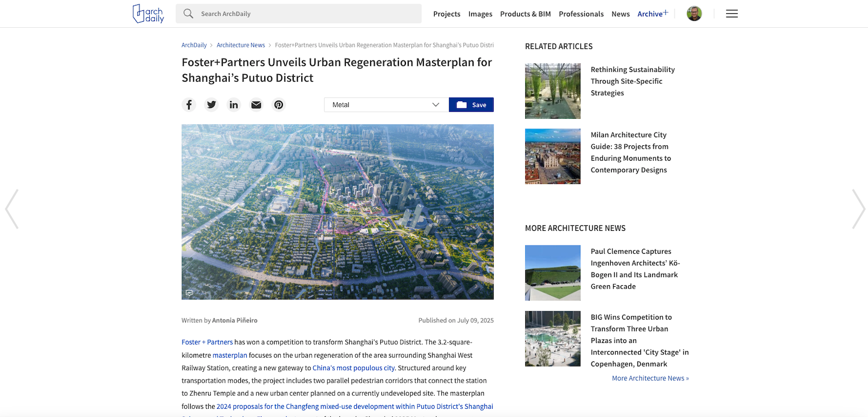This screenshot has height=417, width=868.
Task: Share article on Facebook
Action: (x=189, y=105)
